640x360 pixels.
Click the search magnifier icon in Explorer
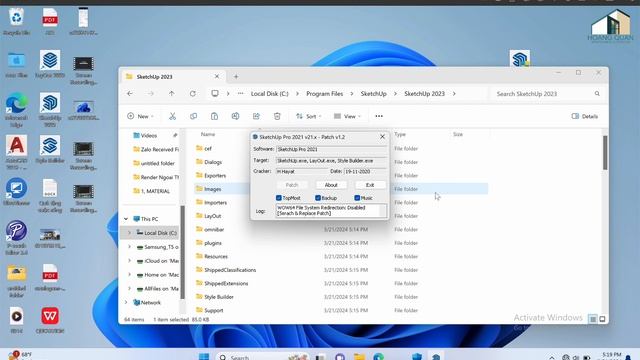[x=597, y=93]
